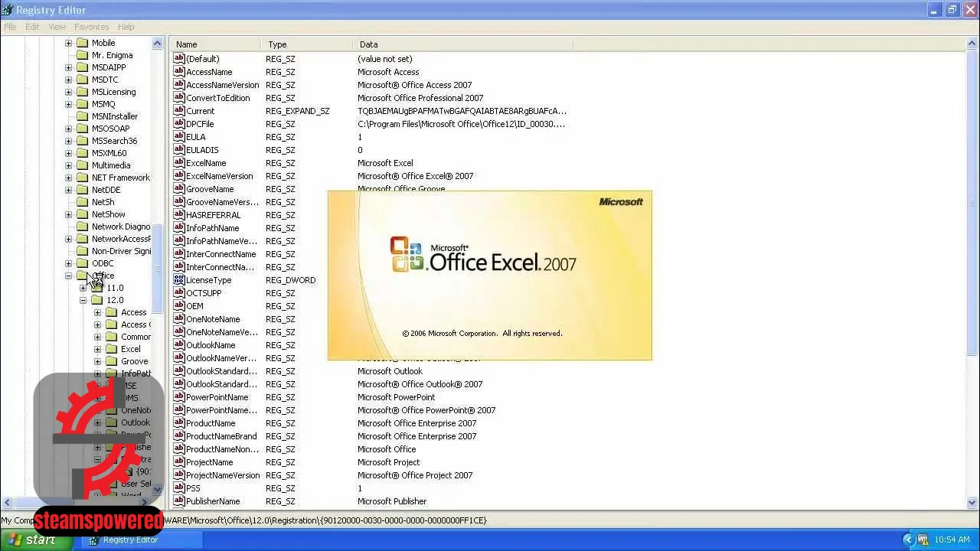Open the Edit menu
Screen dimensions: 980x551
pos(32,27)
